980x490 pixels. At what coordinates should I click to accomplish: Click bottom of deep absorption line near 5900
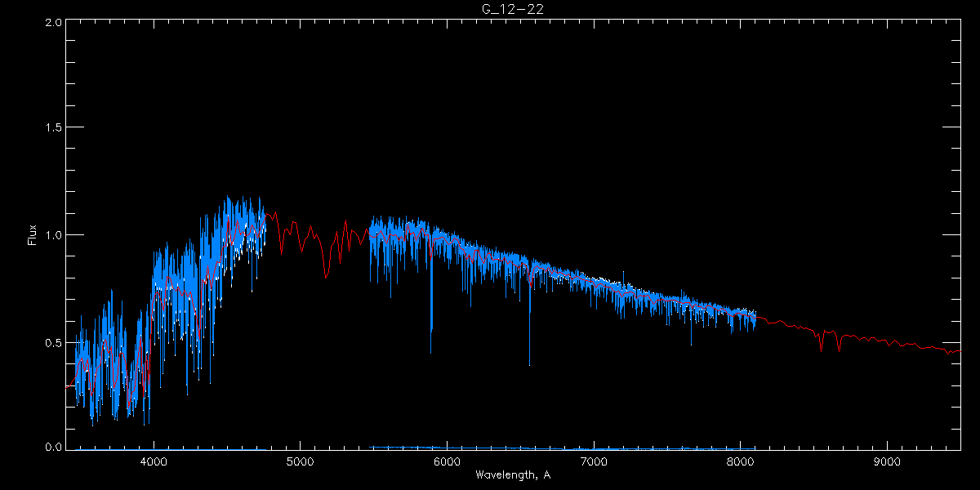(x=431, y=352)
